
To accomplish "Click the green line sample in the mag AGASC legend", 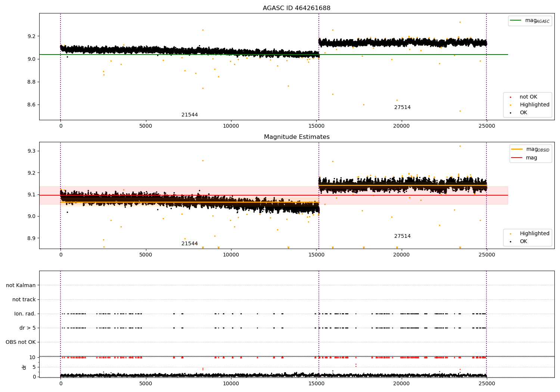I will point(516,21).
